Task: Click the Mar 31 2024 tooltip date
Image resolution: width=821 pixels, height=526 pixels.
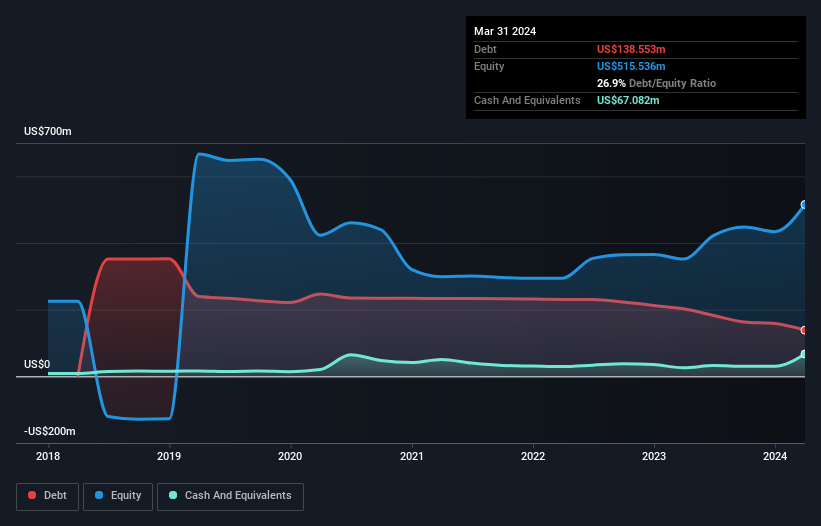Action: coord(505,31)
